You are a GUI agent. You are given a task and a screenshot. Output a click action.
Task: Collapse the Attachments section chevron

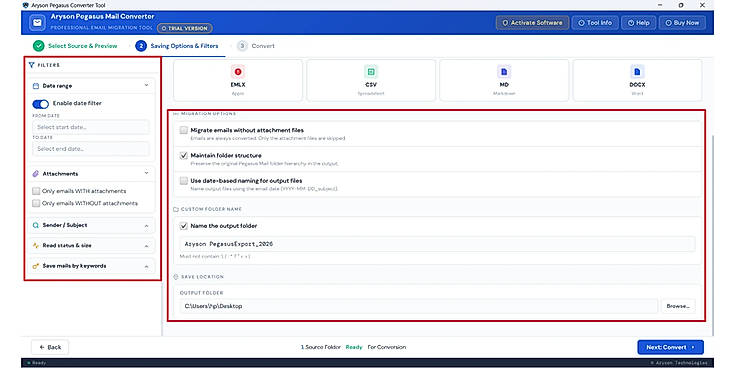click(x=146, y=173)
